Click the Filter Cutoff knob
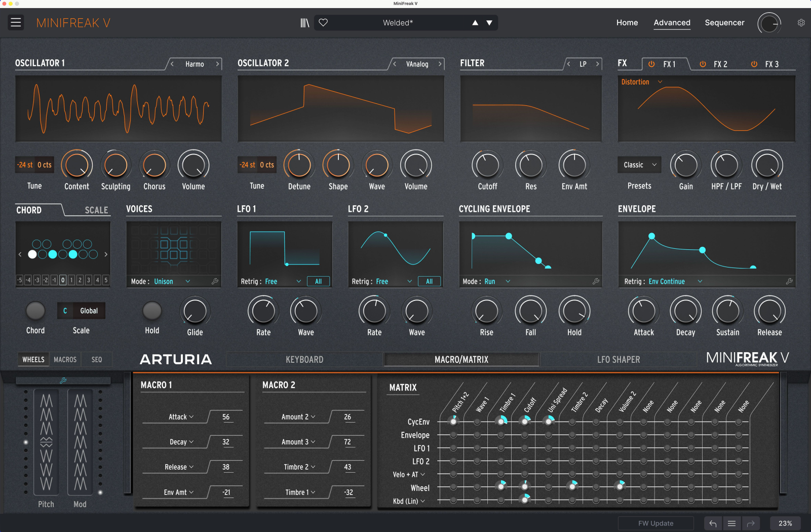The height and width of the screenshot is (532, 811). tap(487, 165)
